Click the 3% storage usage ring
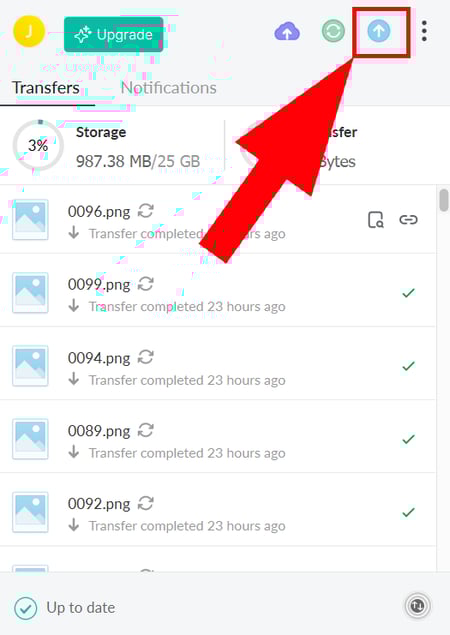 (x=38, y=145)
